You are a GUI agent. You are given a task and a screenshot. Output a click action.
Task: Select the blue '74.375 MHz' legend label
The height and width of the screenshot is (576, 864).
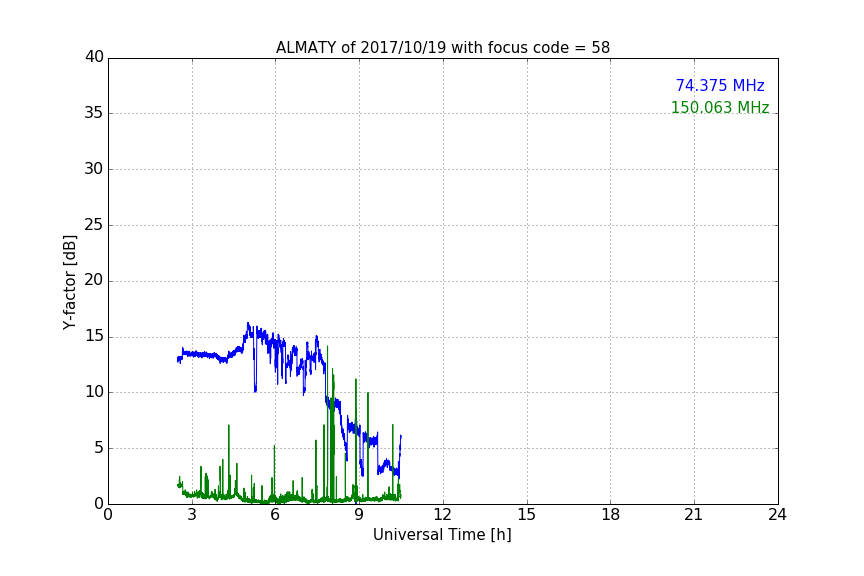[720, 86]
